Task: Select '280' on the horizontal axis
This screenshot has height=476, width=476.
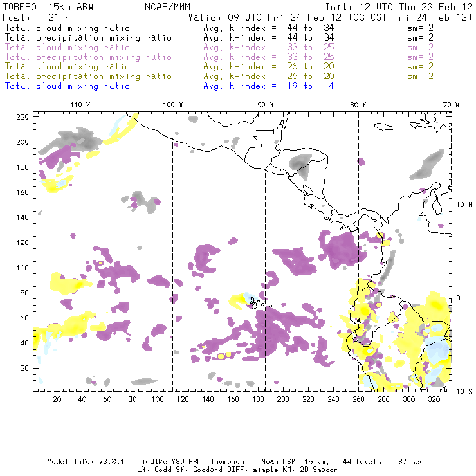Action: (x=384, y=399)
